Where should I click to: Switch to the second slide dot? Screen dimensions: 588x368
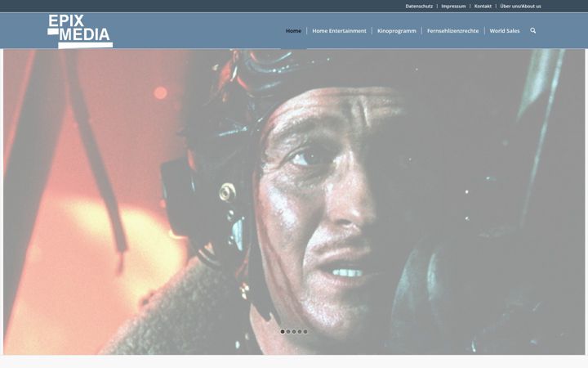288,331
